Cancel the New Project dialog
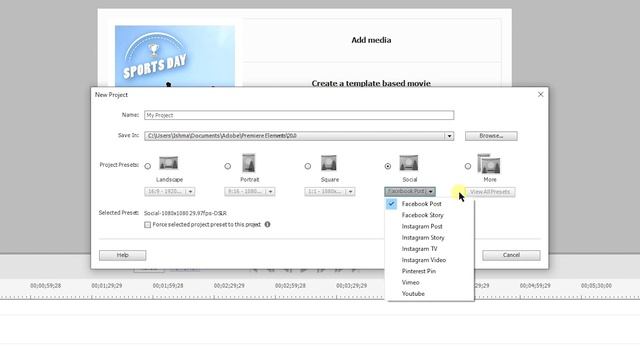640x360 pixels. tap(511, 255)
